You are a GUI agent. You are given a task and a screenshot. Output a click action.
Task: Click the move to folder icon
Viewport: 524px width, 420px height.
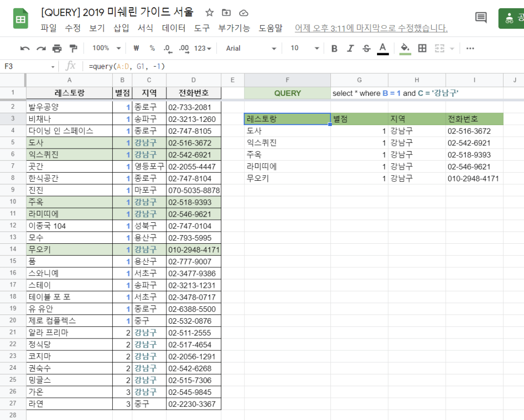click(226, 12)
